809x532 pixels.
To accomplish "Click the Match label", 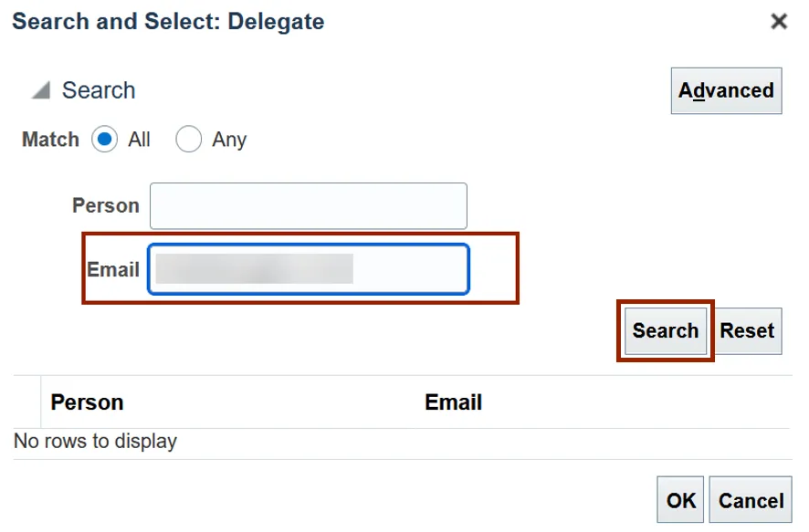I will (x=50, y=140).
